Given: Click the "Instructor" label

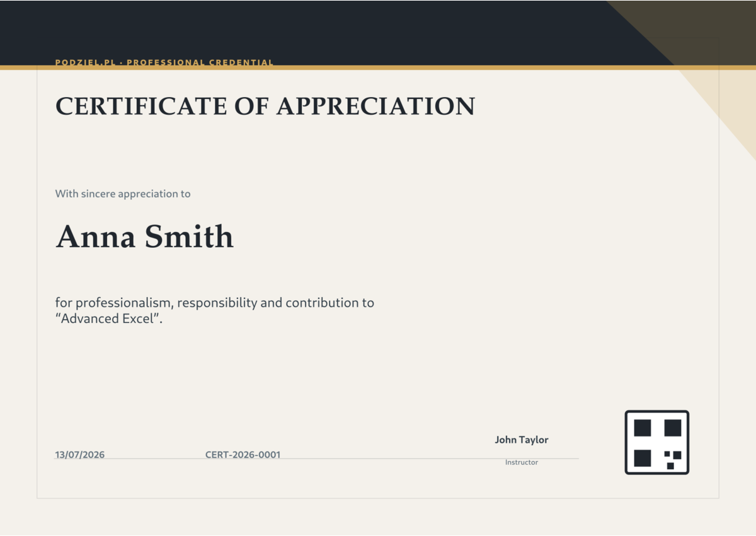Looking at the screenshot, I should [x=522, y=462].
